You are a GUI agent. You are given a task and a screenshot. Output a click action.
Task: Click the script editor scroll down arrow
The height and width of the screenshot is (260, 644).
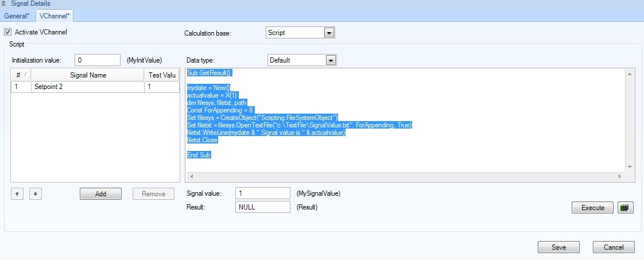[x=630, y=166]
